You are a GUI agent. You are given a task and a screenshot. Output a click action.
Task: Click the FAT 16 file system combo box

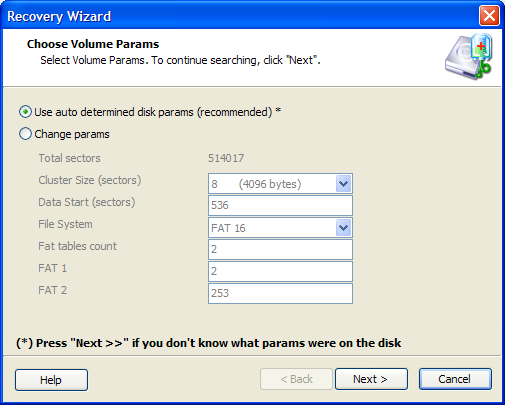[x=280, y=228]
